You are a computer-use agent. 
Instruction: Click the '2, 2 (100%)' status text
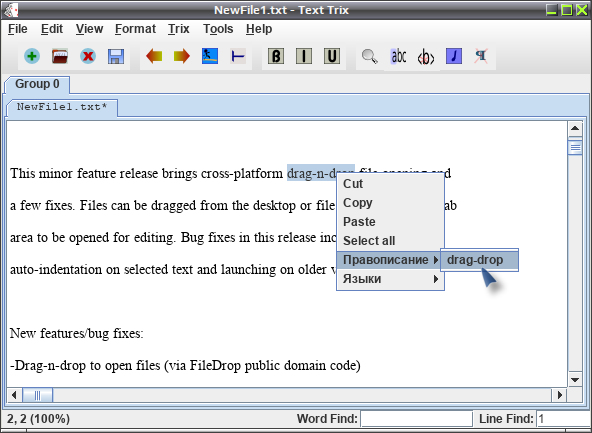39,419
